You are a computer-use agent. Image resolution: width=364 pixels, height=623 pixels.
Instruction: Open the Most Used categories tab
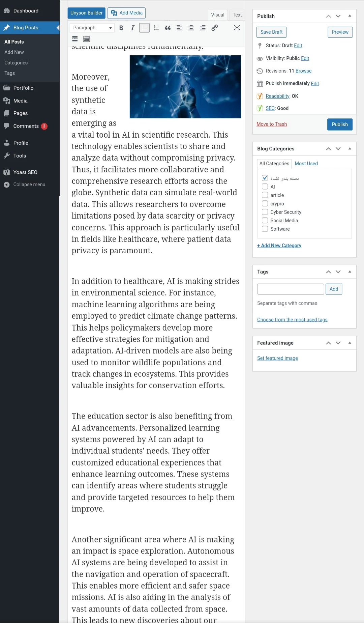[x=306, y=164]
